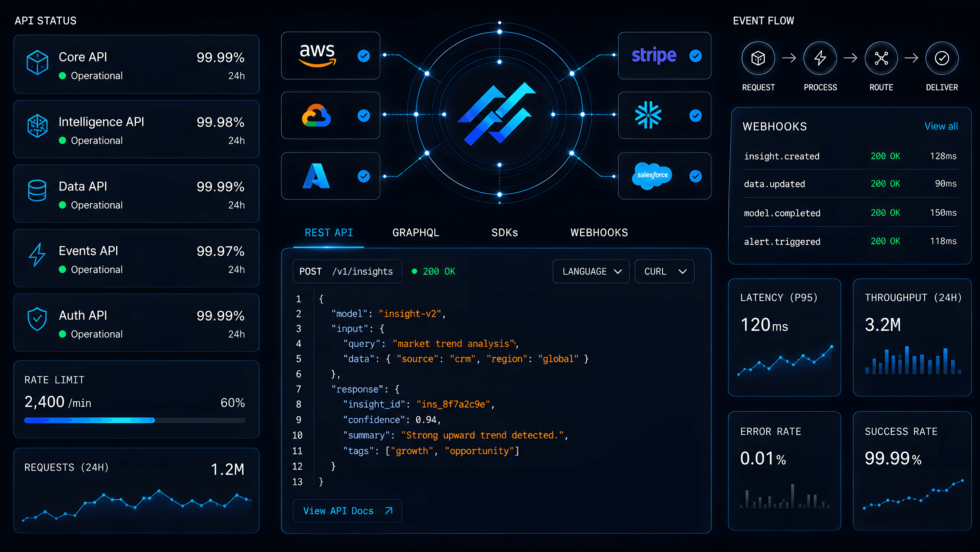Toggle the Salesforce connected checkmark
The image size is (980, 552).
point(695,176)
